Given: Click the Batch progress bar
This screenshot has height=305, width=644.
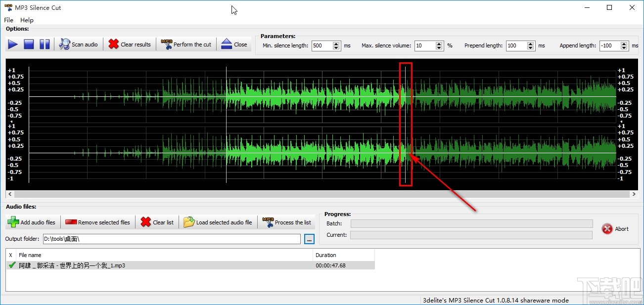Looking at the screenshot, I should [471, 223].
